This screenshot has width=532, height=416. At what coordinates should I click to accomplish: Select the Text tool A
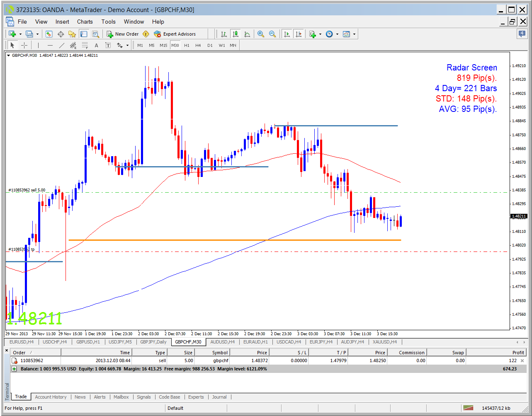pyautogui.click(x=96, y=45)
